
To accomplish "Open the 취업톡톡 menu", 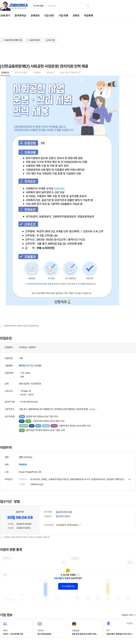I will (x=89, y=16).
